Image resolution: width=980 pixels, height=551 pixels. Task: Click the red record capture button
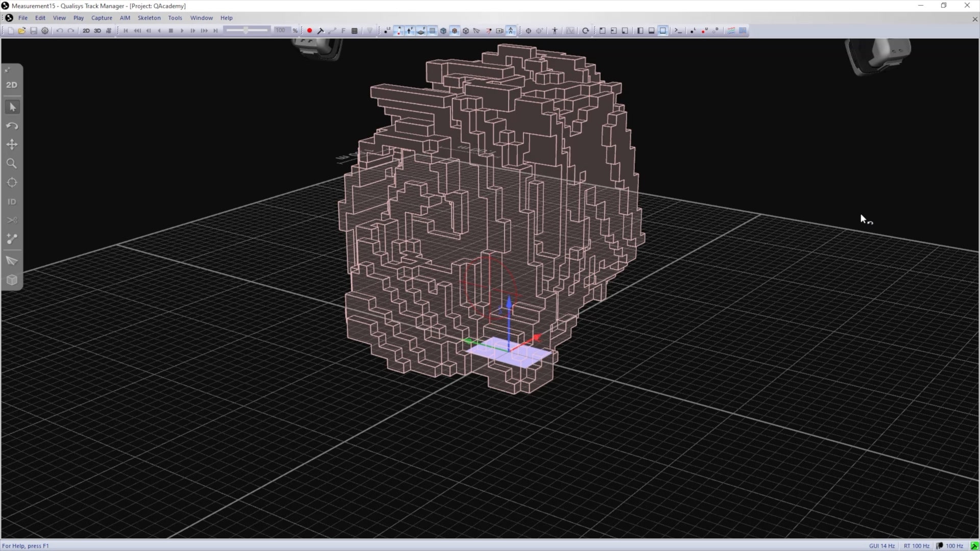pyautogui.click(x=309, y=31)
